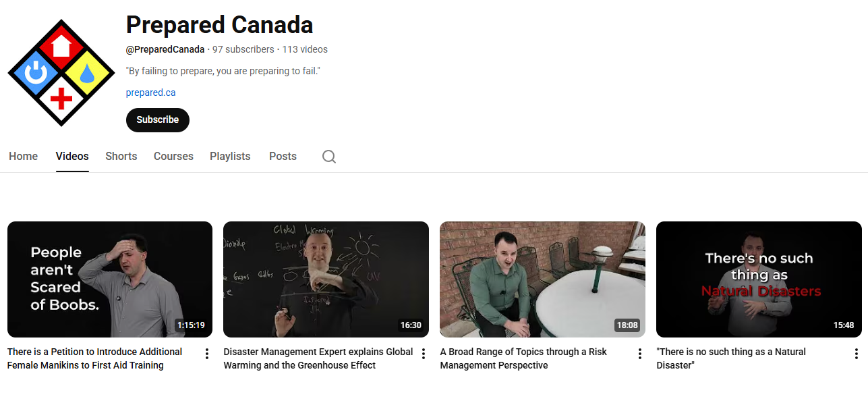
Task: Select the Videos tab
Action: point(72,157)
